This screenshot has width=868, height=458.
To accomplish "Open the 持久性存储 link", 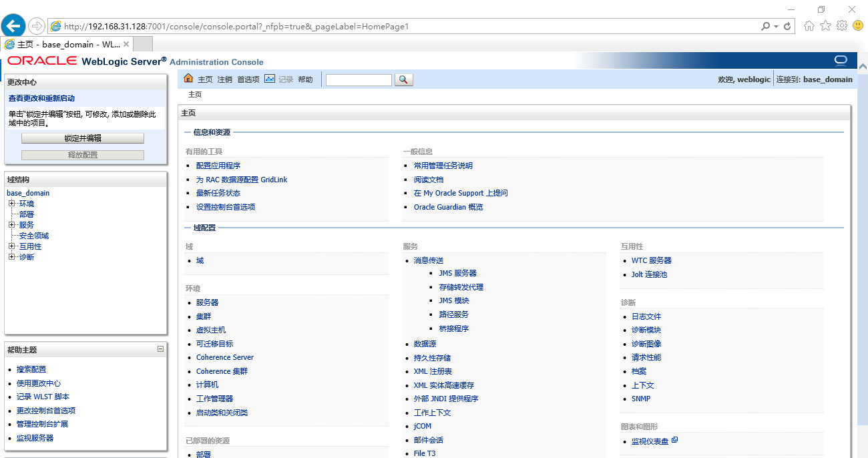I will [433, 358].
